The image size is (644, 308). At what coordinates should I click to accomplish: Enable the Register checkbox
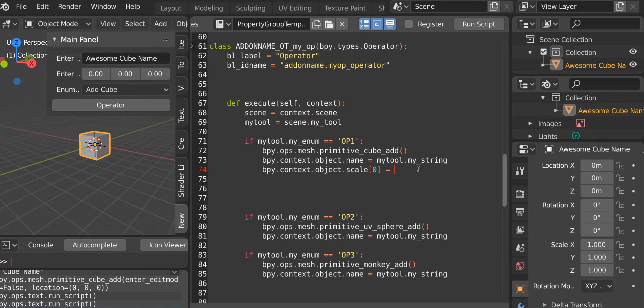409,24
